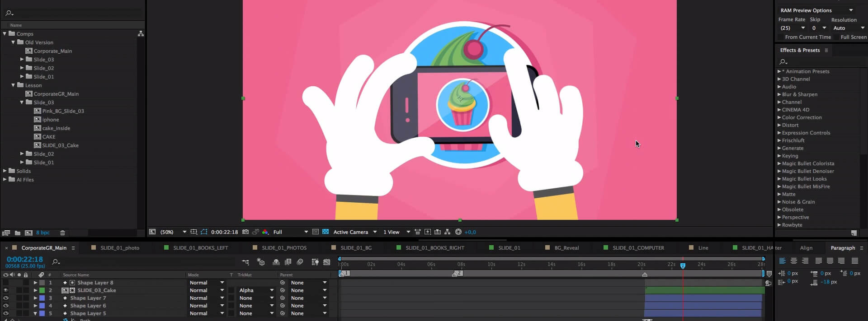Toggle pixel aspect ratio correction icon

[418, 232]
